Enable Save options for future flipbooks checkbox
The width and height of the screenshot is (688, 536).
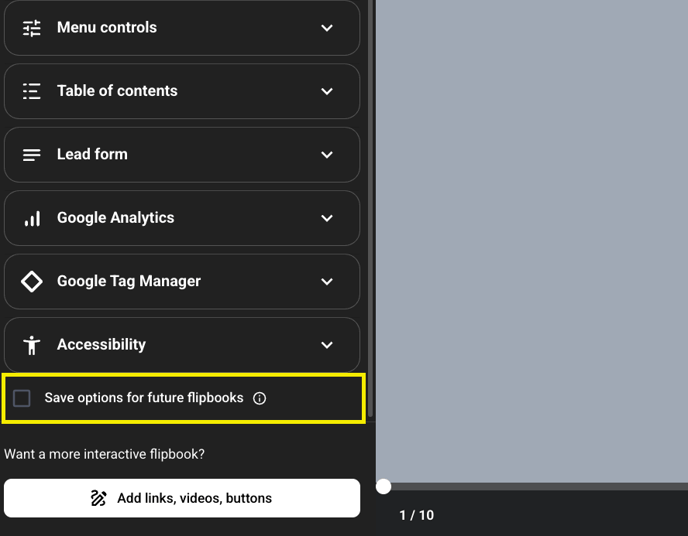pyautogui.click(x=22, y=398)
